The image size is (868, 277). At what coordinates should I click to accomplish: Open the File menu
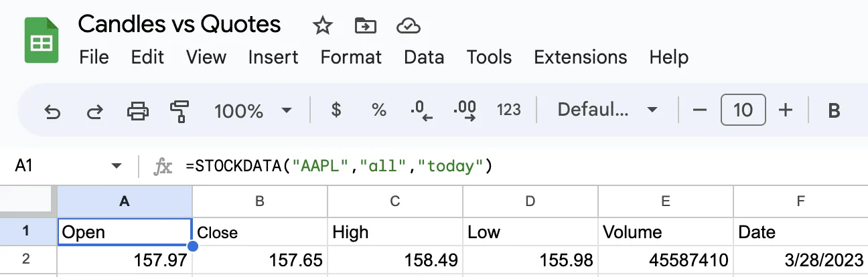pos(94,58)
